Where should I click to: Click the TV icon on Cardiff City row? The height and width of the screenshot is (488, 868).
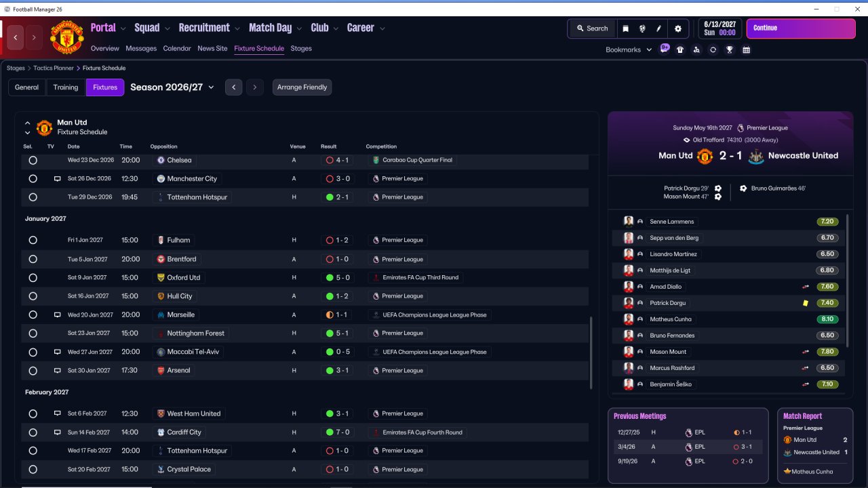[58, 432]
